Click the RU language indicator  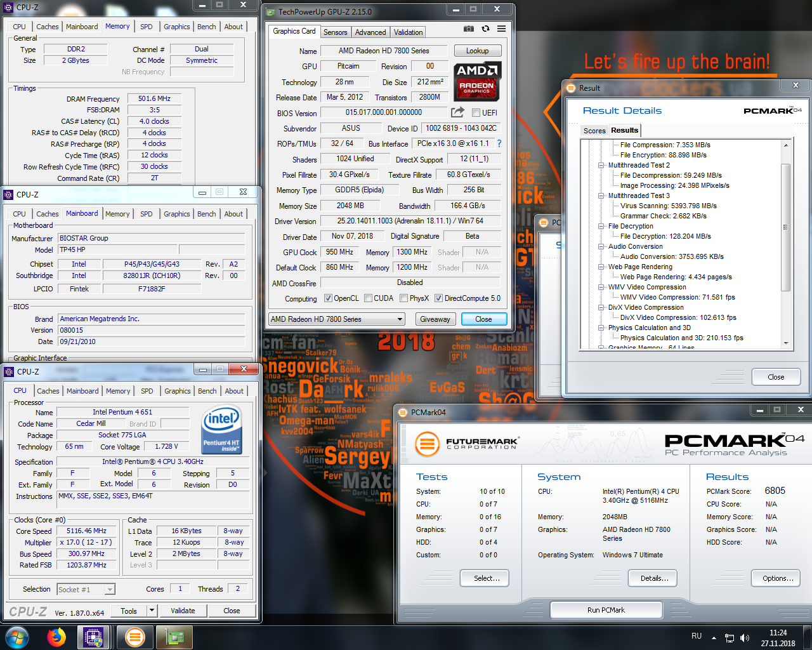tap(697, 636)
